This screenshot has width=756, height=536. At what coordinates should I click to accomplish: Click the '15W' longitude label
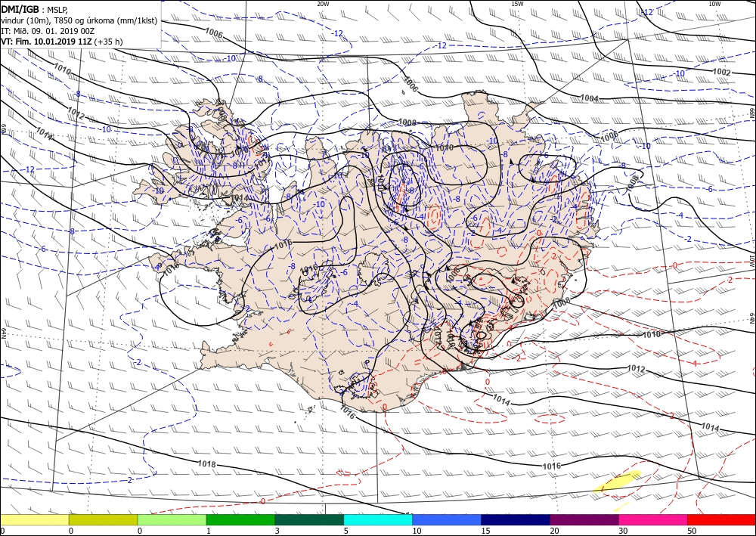pos(517,3)
